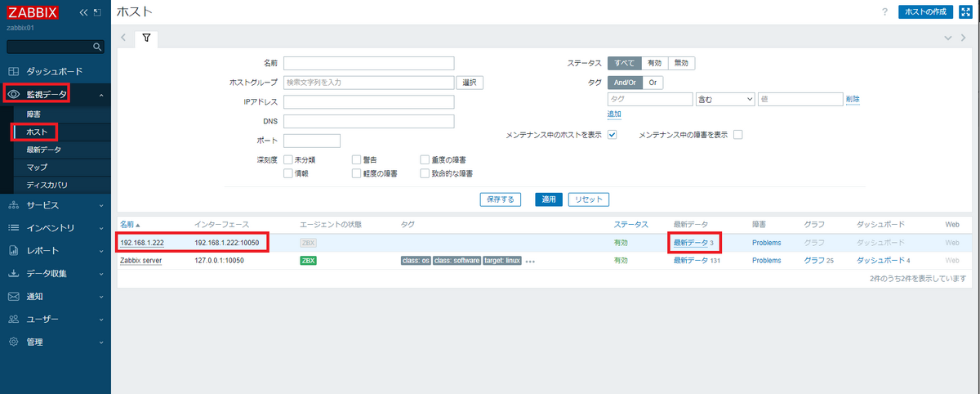Click the データ収集 download icon
The image size is (980, 394).
[x=14, y=273]
